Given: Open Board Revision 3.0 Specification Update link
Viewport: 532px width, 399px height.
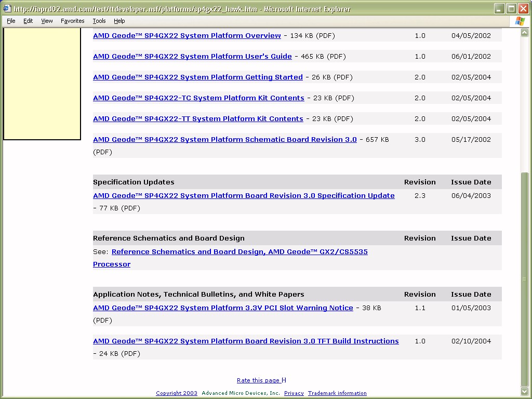Looking at the screenshot, I should pos(244,196).
